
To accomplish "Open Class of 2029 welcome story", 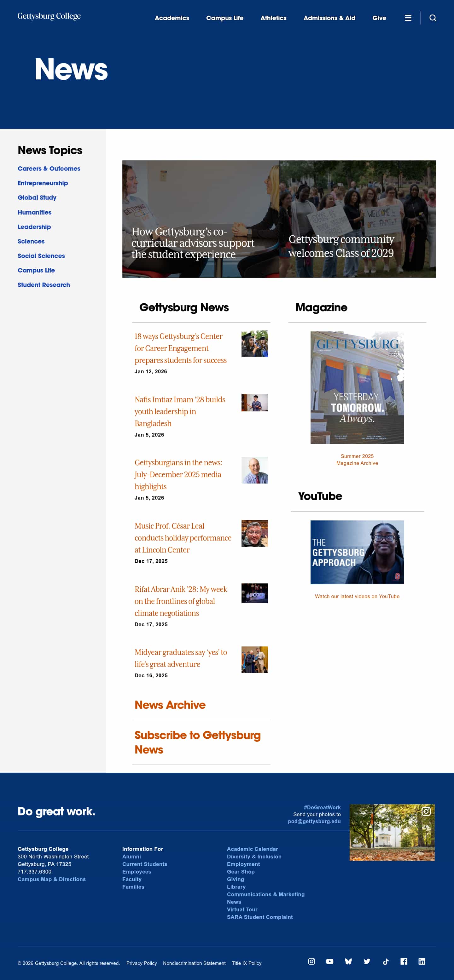I will pyautogui.click(x=358, y=219).
